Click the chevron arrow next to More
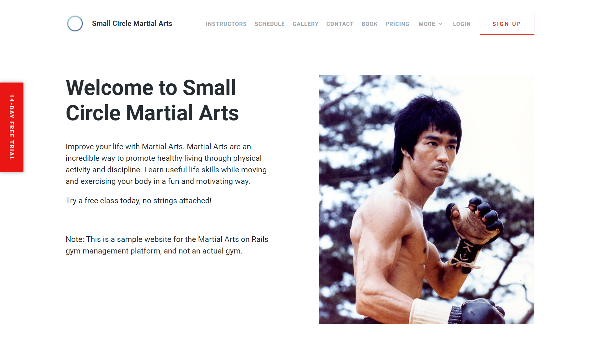The image size is (600, 364). coord(440,24)
